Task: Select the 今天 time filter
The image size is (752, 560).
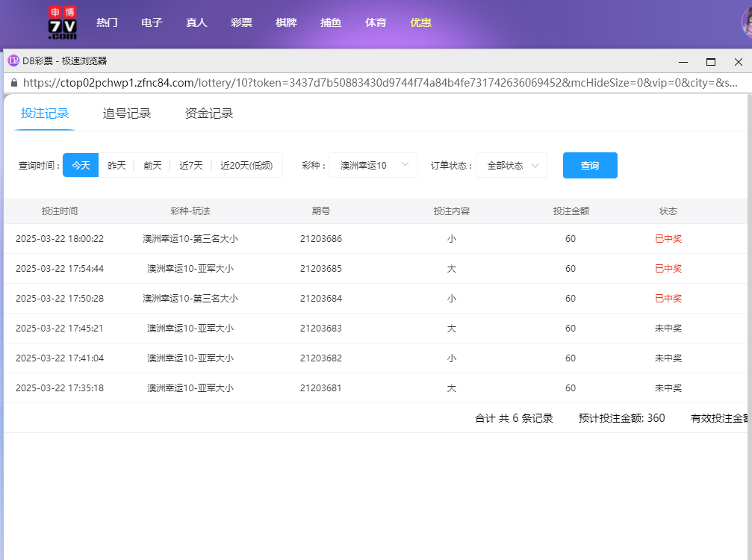Action: 80,165
